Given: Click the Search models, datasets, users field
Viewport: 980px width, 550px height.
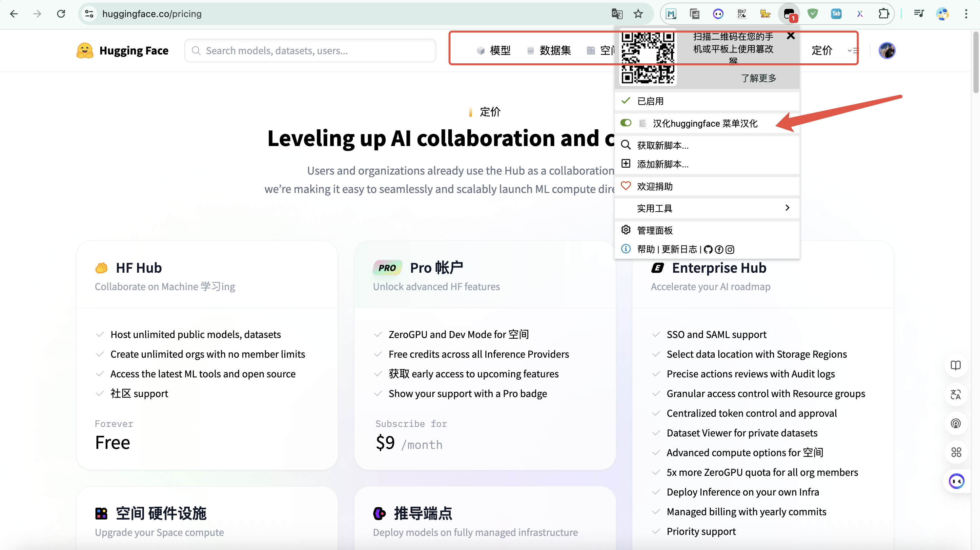Looking at the screenshot, I should point(310,51).
